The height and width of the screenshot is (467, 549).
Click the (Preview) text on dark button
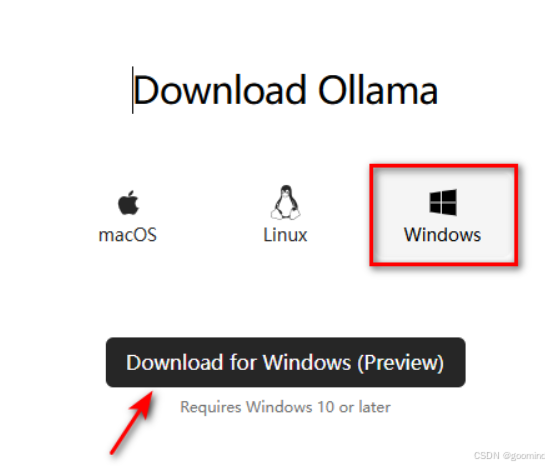tap(401, 363)
